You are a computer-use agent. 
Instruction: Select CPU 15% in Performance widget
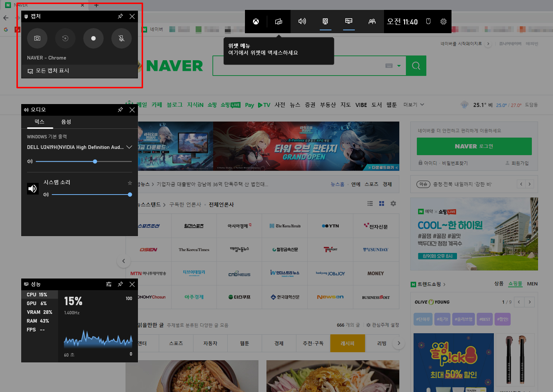39,295
